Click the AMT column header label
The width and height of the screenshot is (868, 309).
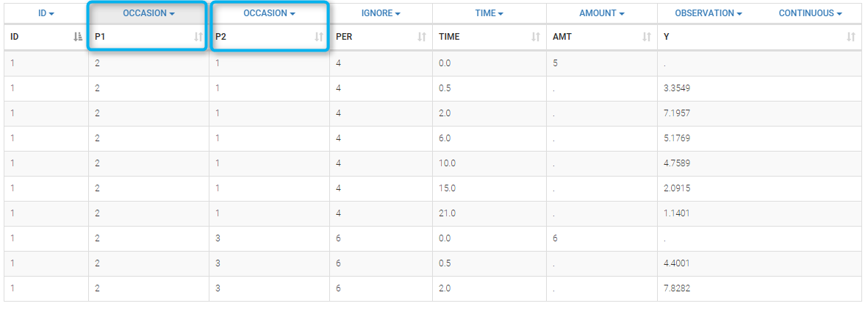coord(561,37)
